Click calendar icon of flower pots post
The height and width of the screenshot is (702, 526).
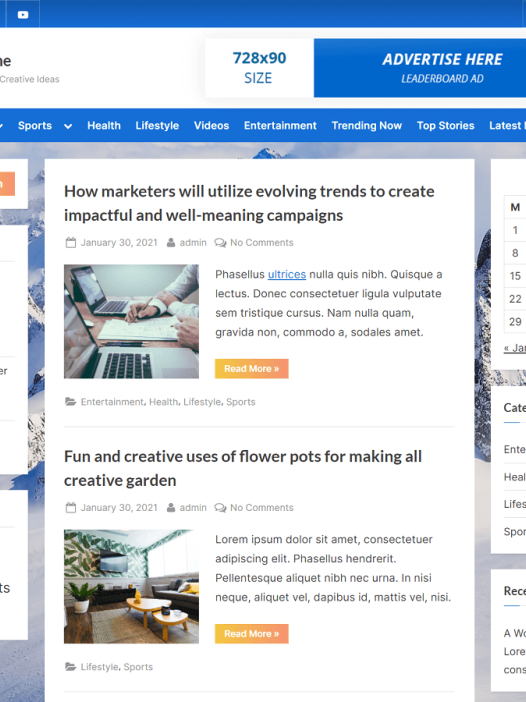click(71, 508)
